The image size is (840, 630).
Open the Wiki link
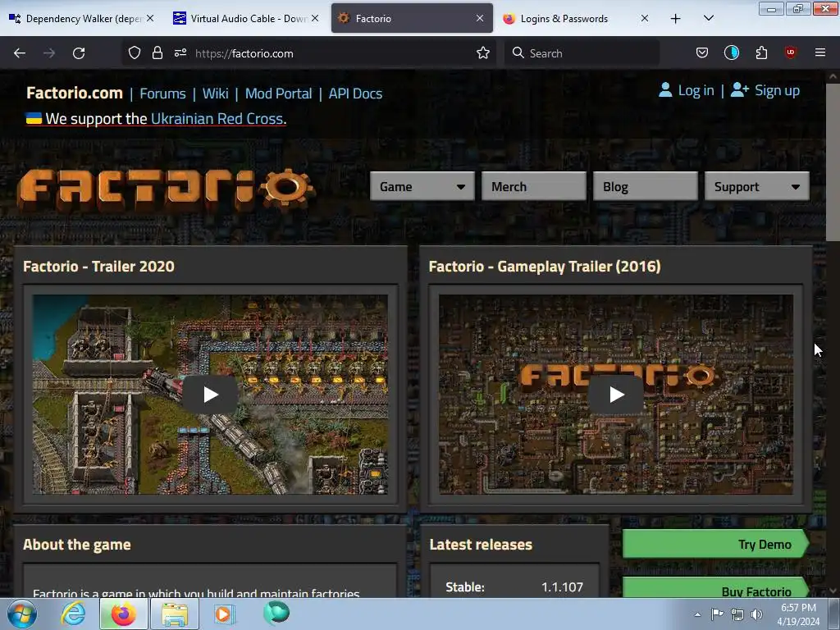click(x=216, y=94)
